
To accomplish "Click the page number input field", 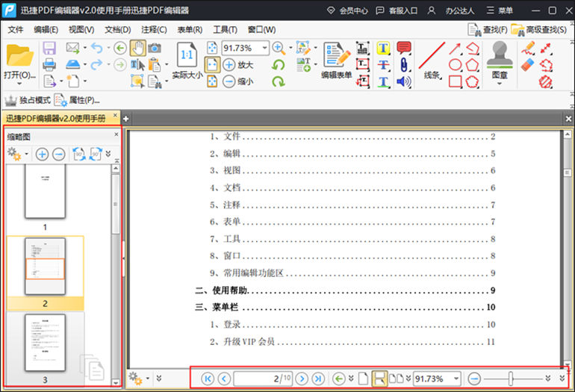I will 263,379.
